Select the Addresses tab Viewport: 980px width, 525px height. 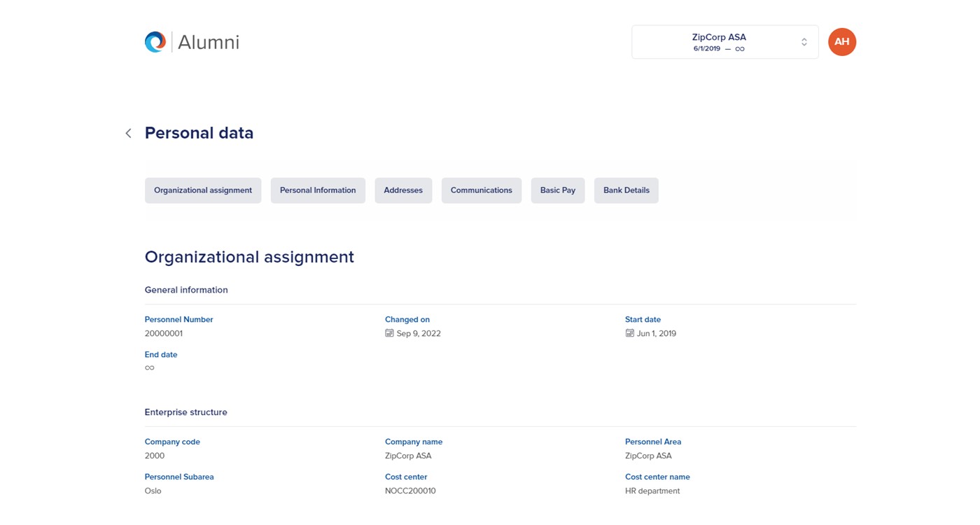(403, 190)
